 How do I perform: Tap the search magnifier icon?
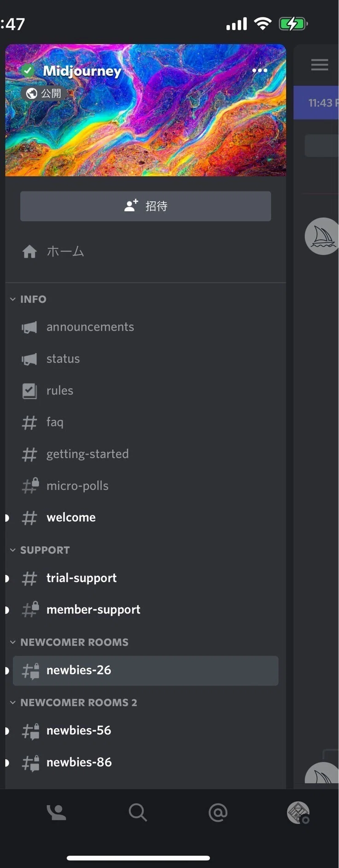pyautogui.click(x=138, y=813)
